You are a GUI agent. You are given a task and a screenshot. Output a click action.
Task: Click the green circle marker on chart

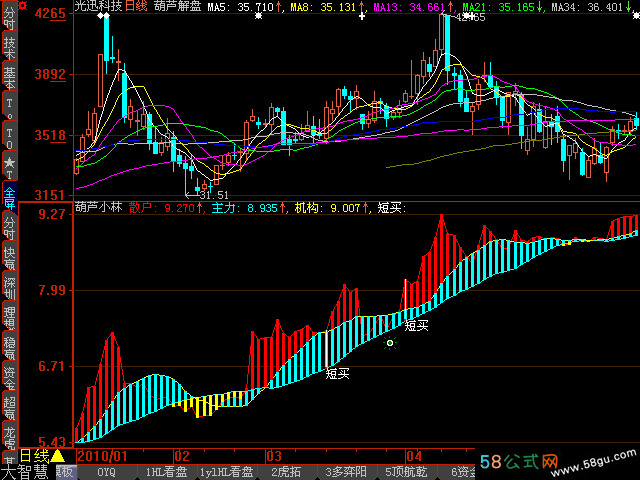pos(390,343)
